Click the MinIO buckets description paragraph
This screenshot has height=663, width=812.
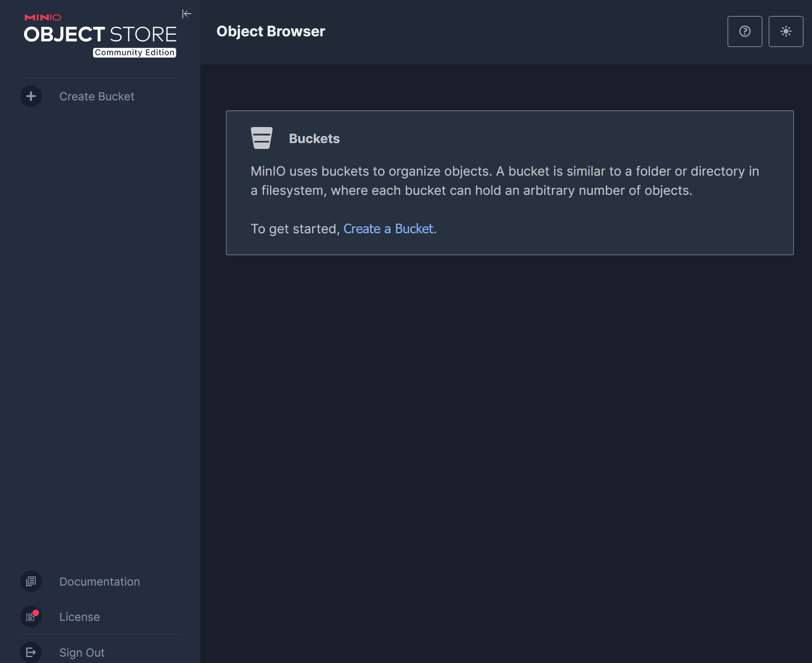tap(504, 181)
